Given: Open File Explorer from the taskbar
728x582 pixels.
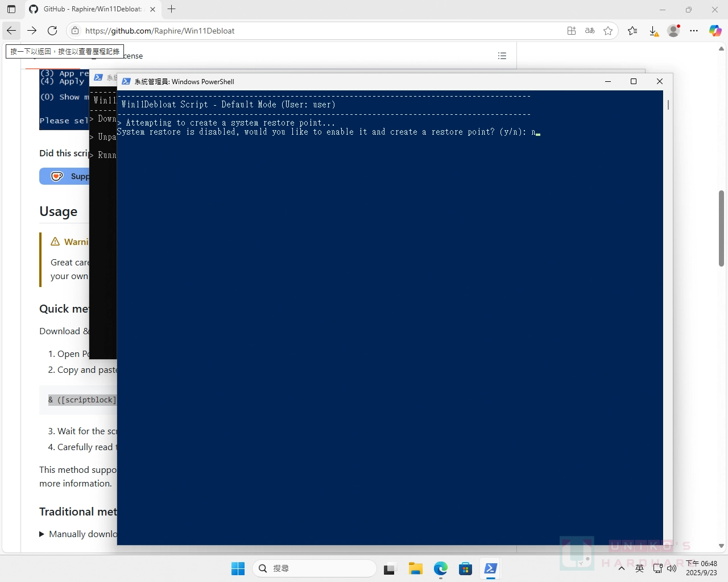Looking at the screenshot, I should click(415, 568).
